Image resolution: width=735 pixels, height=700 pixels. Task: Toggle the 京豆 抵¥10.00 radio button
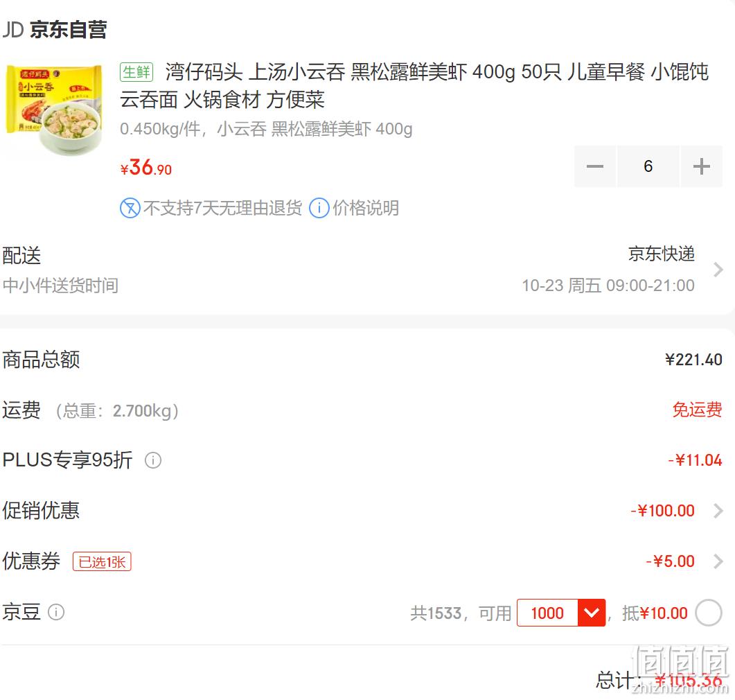coord(708,612)
